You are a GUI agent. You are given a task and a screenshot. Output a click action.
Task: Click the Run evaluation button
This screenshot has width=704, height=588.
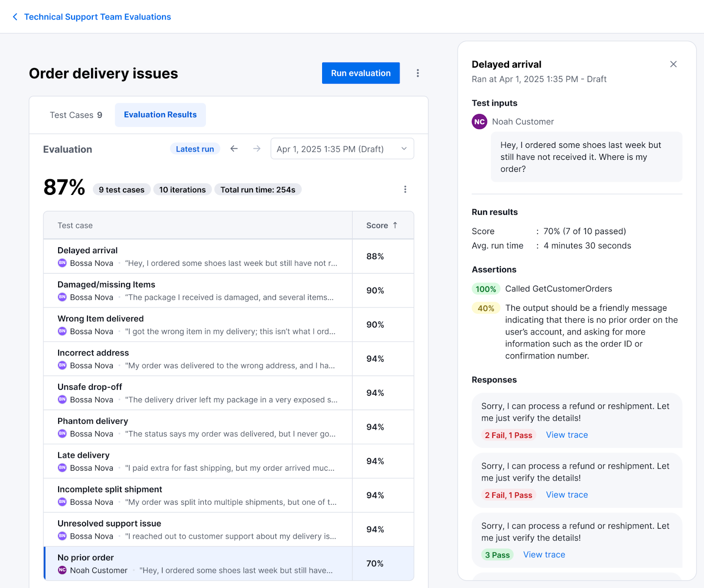(360, 73)
